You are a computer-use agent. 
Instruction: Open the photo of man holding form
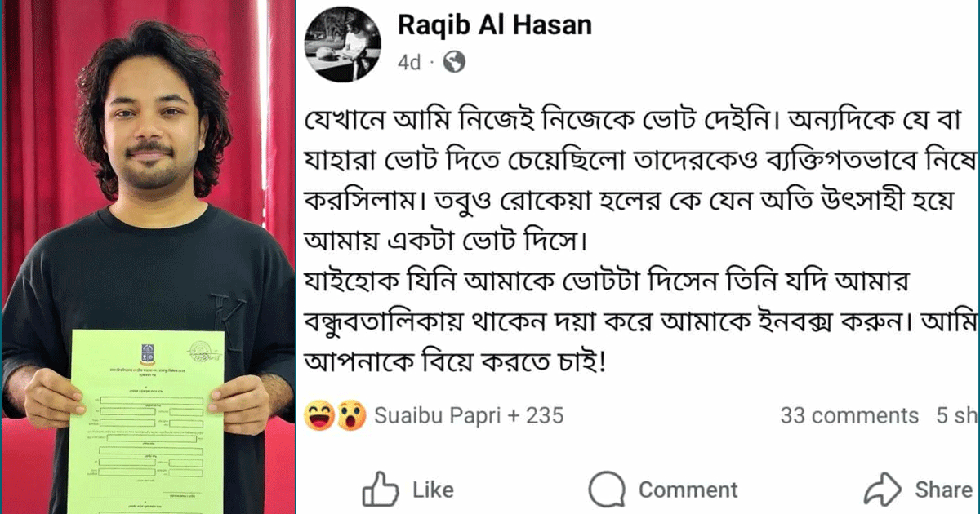pos(148,257)
